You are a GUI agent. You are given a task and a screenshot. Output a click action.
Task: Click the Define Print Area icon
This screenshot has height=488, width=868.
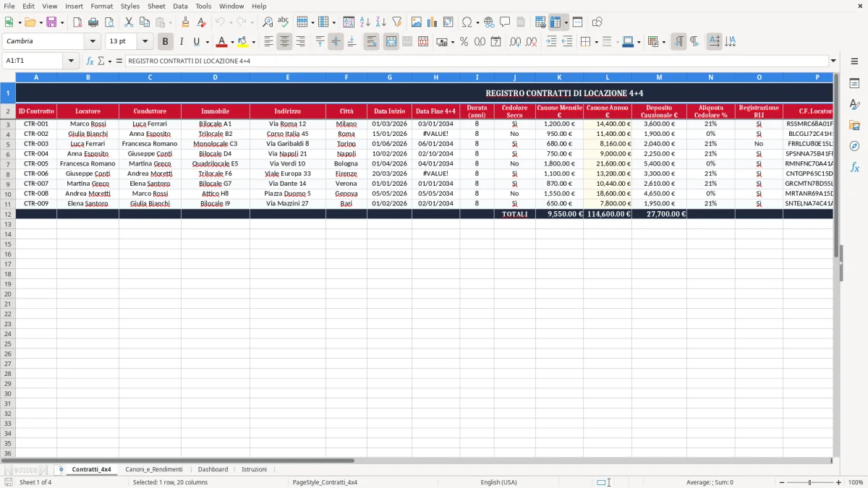[540, 22]
